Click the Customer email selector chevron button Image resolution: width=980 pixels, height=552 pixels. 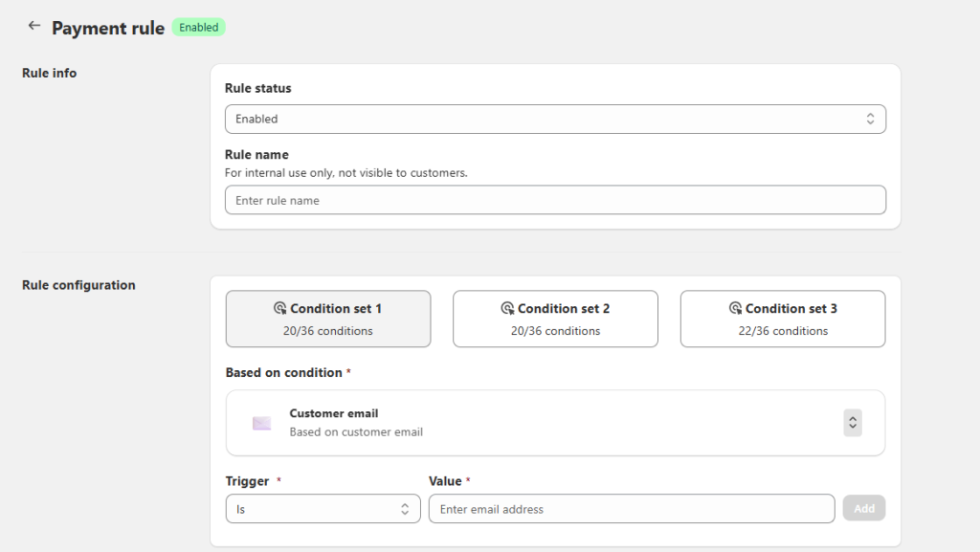click(x=853, y=423)
